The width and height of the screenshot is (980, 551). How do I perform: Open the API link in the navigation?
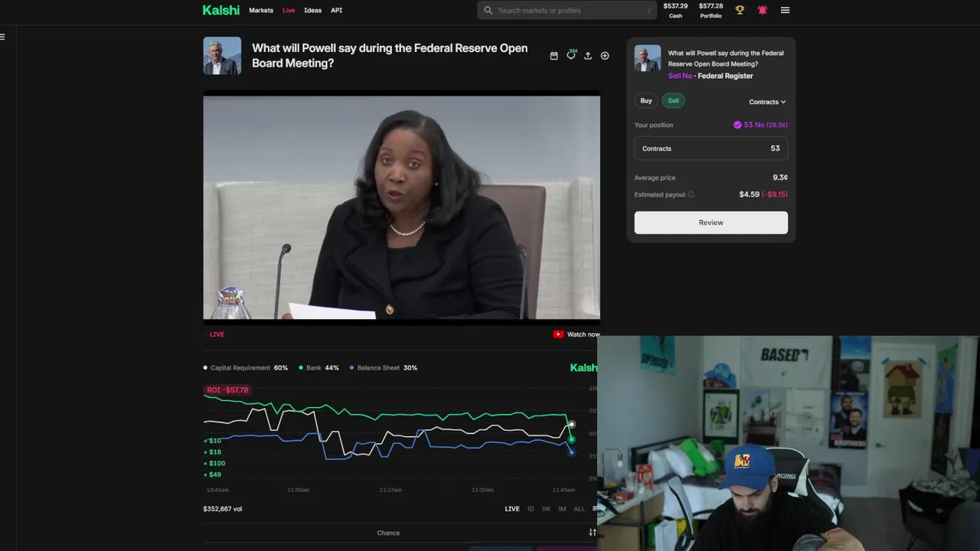click(x=336, y=11)
